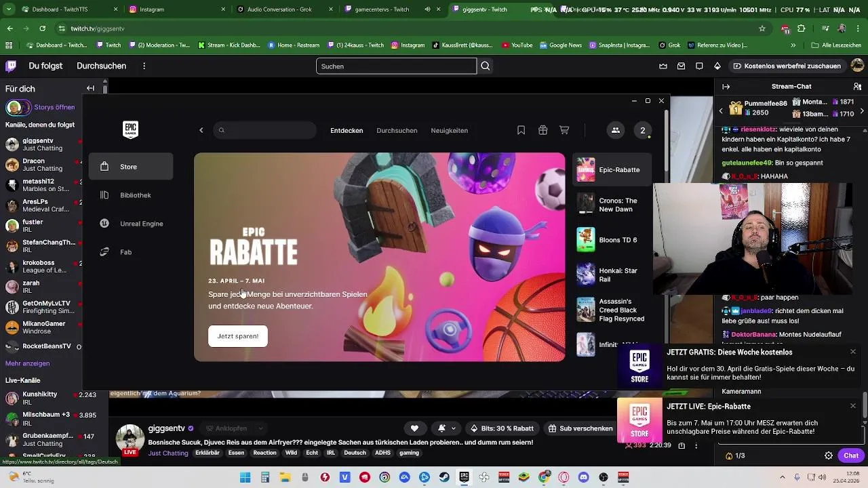
Task: Open Chrome three-dot menu
Action: (x=859, y=28)
